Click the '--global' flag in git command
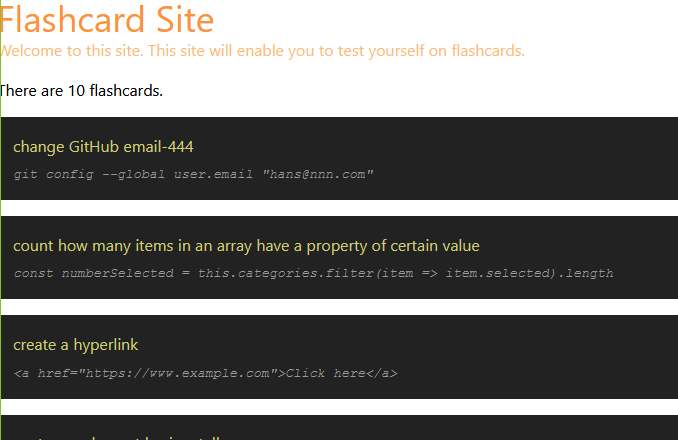This screenshot has width=678, height=440. point(133,175)
